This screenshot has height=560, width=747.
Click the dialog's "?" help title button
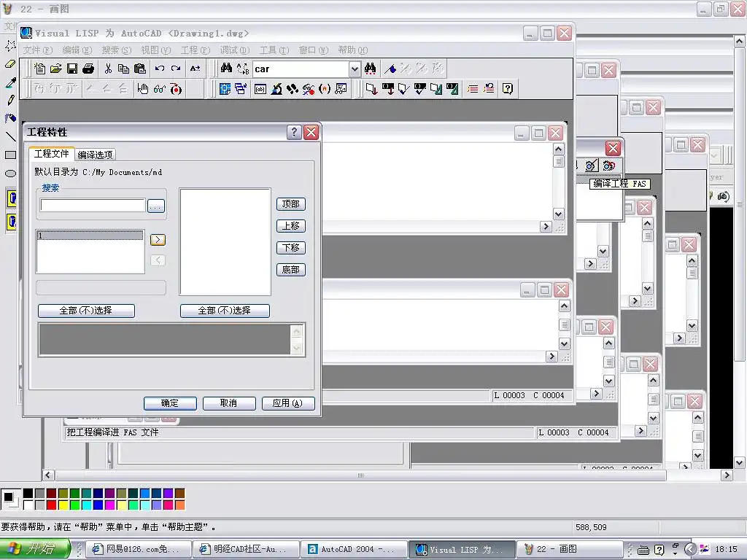coord(295,132)
